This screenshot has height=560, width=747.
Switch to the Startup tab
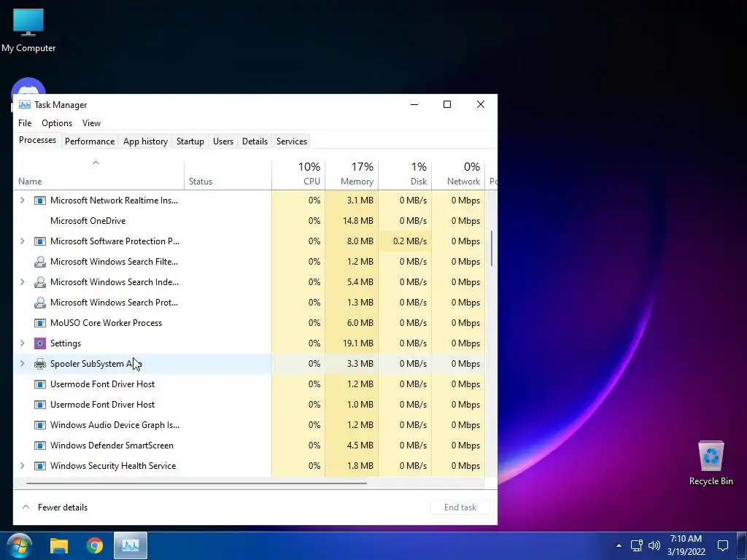(x=190, y=141)
